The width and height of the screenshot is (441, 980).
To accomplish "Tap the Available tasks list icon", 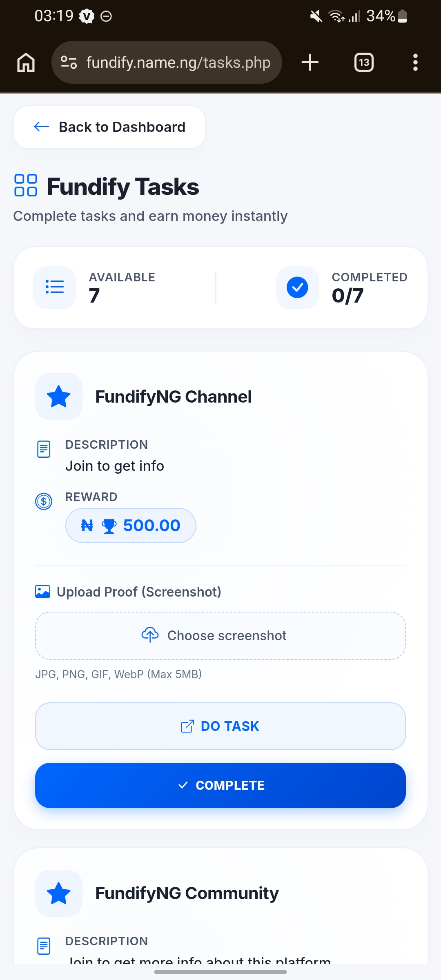I will [55, 287].
